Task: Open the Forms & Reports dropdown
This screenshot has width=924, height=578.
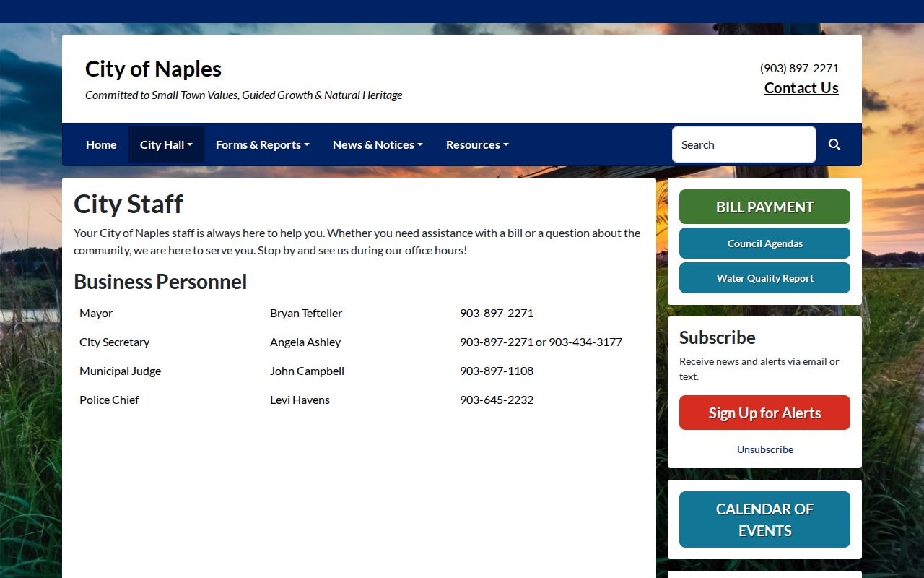Action: click(x=263, y=144)
